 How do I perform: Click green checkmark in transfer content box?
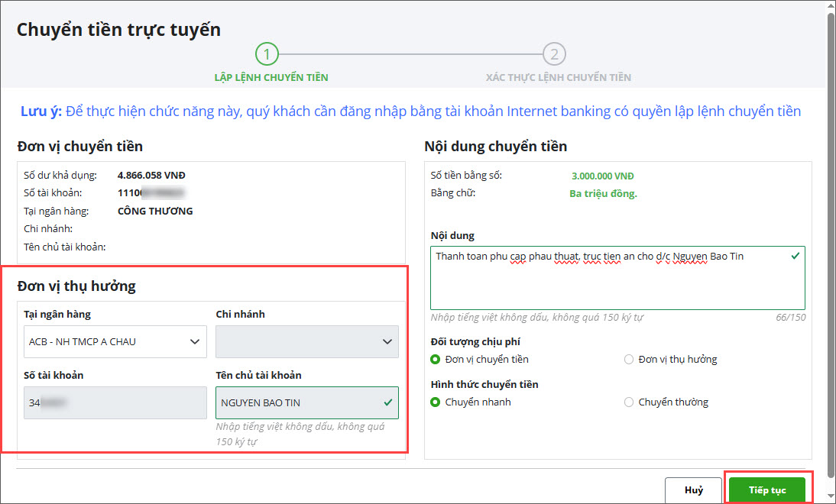[795, 256]
